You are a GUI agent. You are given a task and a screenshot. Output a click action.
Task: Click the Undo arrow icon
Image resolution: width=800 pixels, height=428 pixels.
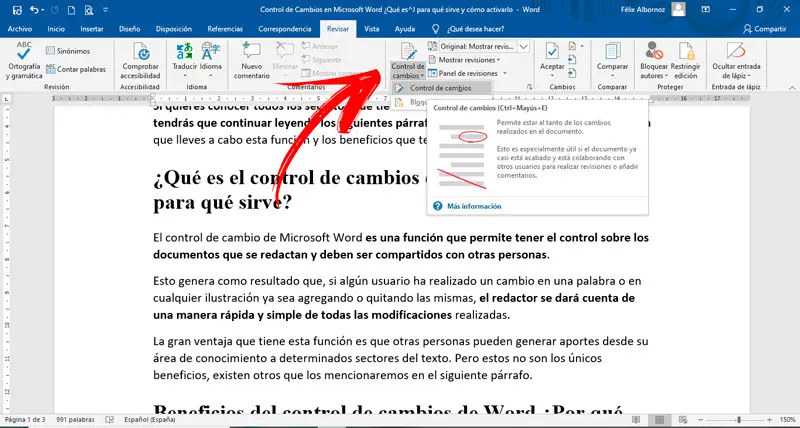click(x=34, y=9)
